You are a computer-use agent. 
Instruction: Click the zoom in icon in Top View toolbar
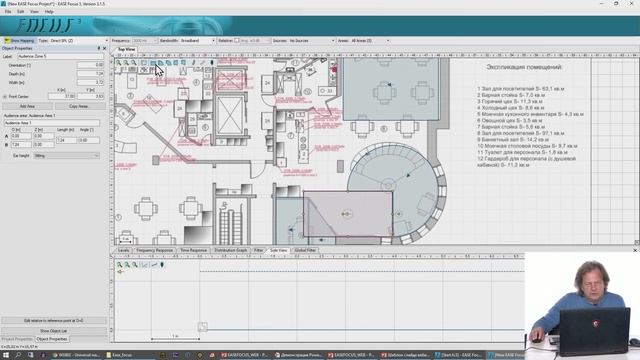click(118, 63)
